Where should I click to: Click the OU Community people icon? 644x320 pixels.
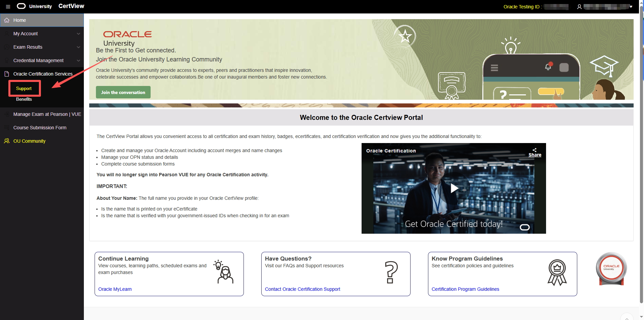pos(7,141)
